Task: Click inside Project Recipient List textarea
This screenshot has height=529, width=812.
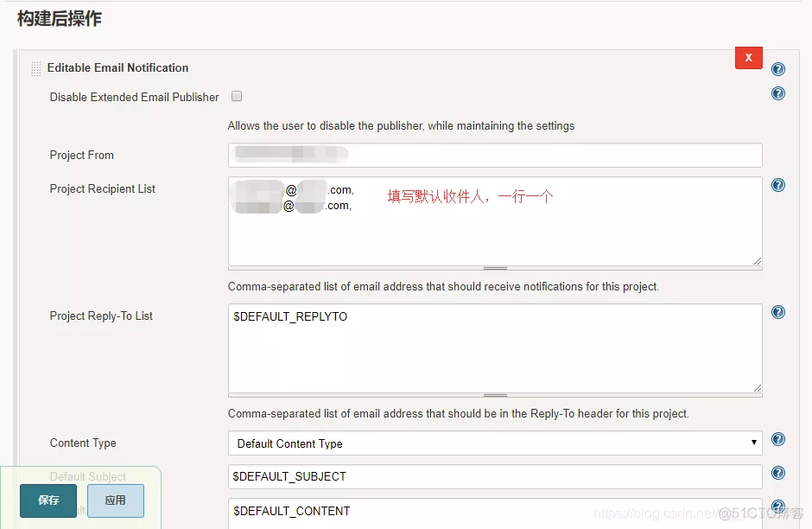Action: pos(495,221)
